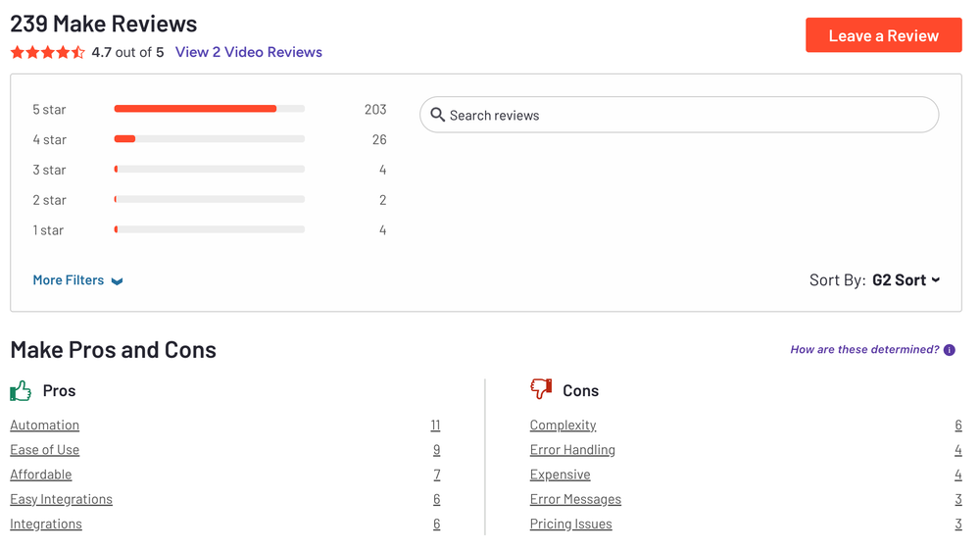The width and height of the screenshot is (980, 551).
Task: Type in the Search reviews field
Action: pos(686,116)
